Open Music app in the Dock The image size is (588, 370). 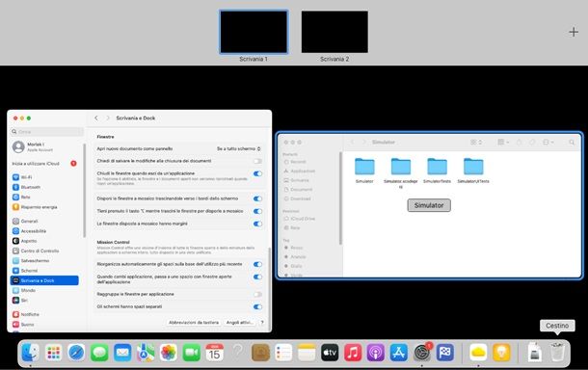(x=353, y=353)
